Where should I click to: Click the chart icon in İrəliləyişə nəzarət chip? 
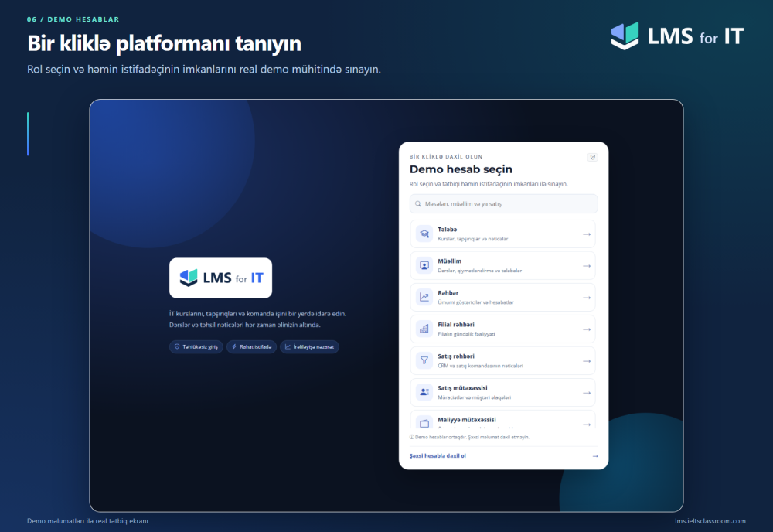(x=288, y=346)
